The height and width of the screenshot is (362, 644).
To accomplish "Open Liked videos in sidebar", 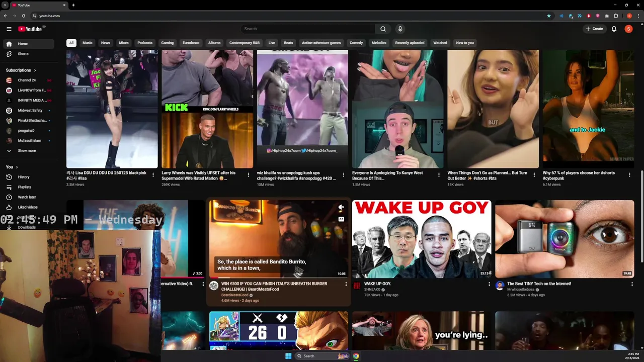I will (x=29, y=207).
